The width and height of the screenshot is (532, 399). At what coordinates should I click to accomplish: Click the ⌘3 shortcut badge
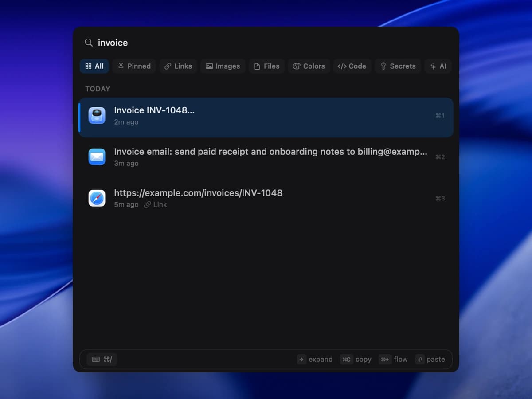440,198
